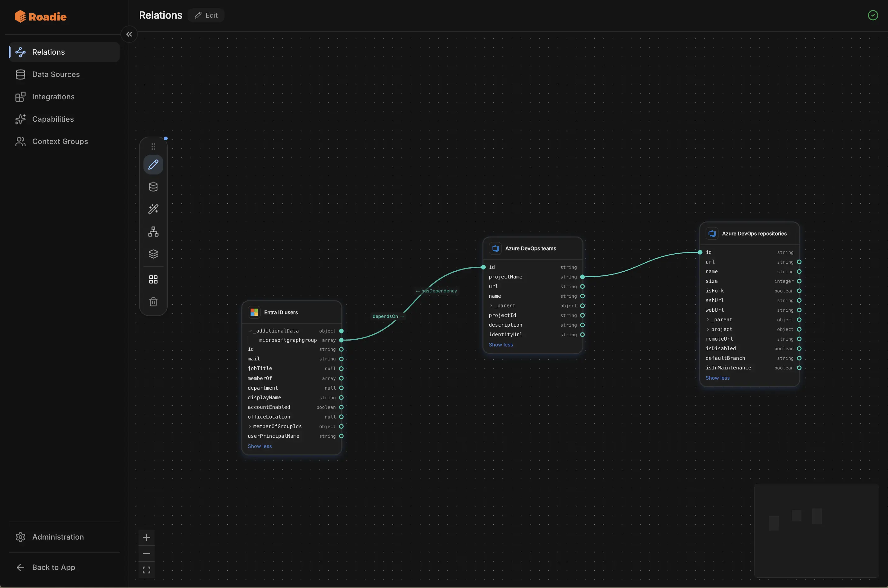Image resolution: width=888 pixels, height=588 pixels.
Task: Select the sshUrl field in repositories node
Action: click(750, 301)
